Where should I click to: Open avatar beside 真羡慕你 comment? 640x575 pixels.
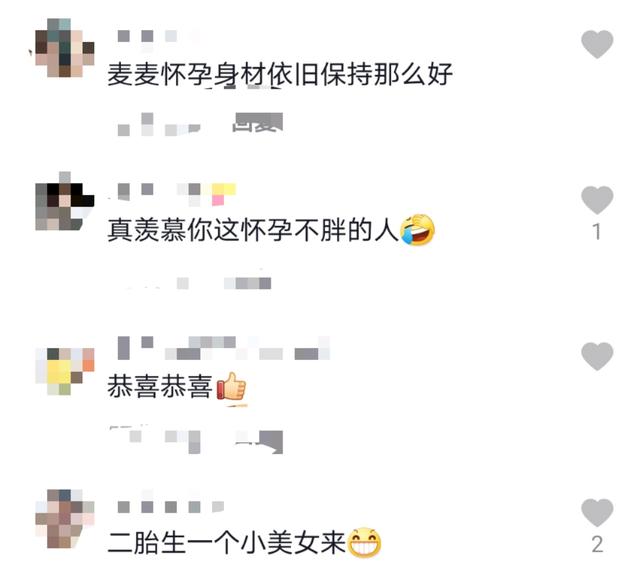(x=64, y=201)
